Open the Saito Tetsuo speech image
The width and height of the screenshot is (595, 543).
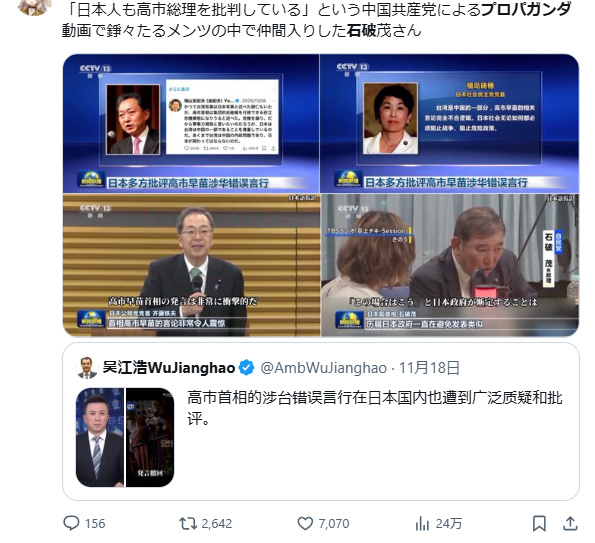(191, 265)
